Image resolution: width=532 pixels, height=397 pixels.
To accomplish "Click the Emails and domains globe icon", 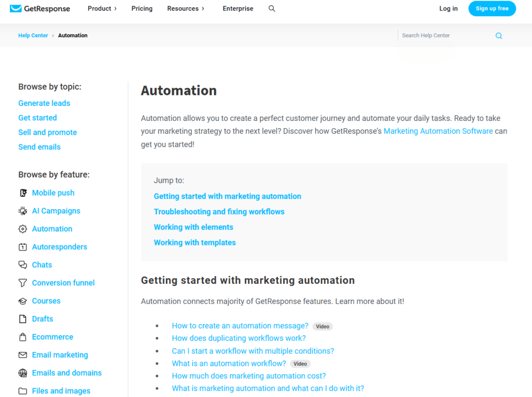I will pos(23,373).
